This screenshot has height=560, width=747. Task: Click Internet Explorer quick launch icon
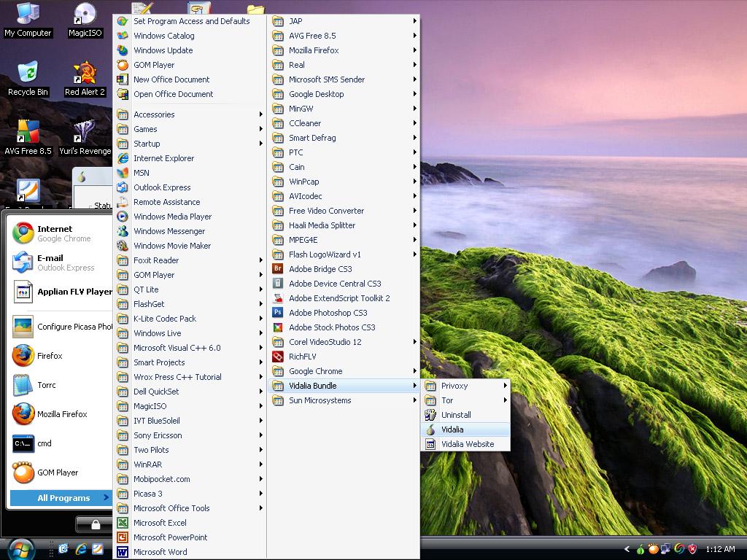coord(80,549)
